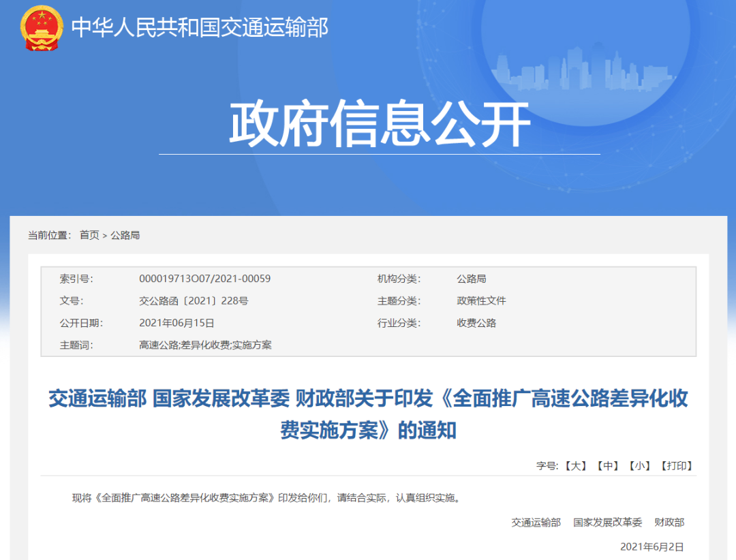Click the 收费公路 industry category value
Screen dimensions: 736x560
pyautogui.click(x=476, y=323)
